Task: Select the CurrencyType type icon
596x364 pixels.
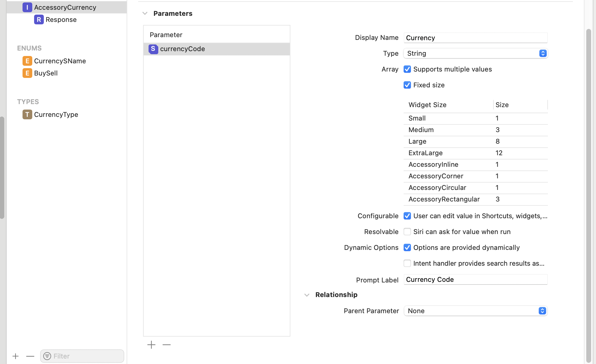Action: point(27,114)
